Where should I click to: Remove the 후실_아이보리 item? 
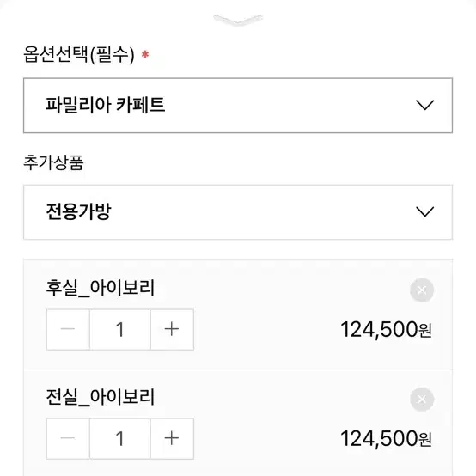click(422, 290)
